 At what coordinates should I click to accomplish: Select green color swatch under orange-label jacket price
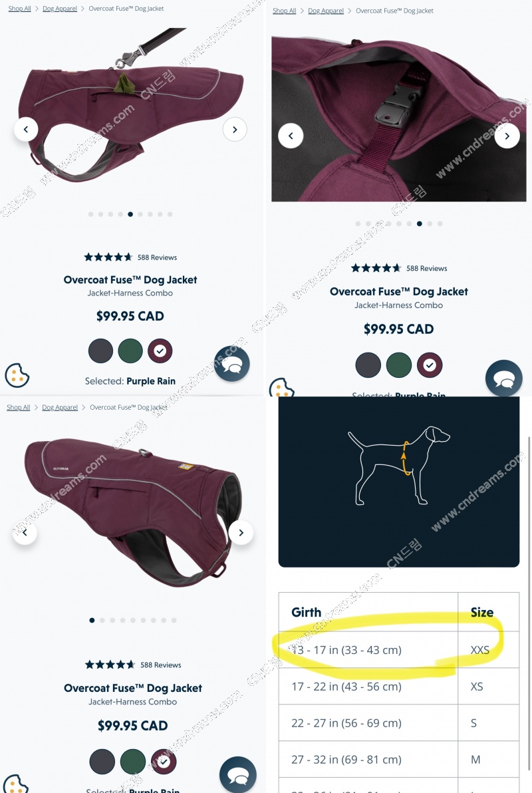coord(133,762)
